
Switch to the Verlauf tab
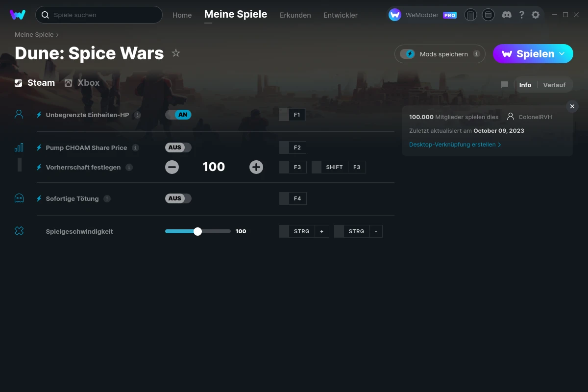click(x=554, y=85)
